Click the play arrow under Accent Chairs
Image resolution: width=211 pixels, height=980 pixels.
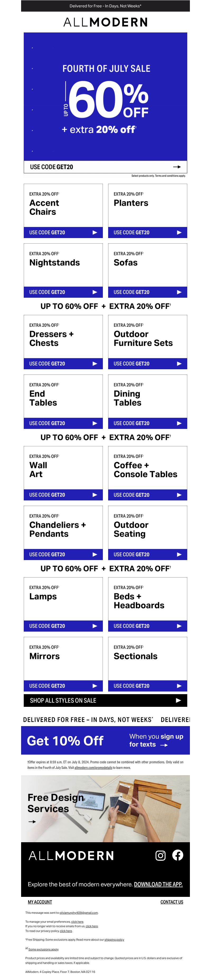click(95, 233)
